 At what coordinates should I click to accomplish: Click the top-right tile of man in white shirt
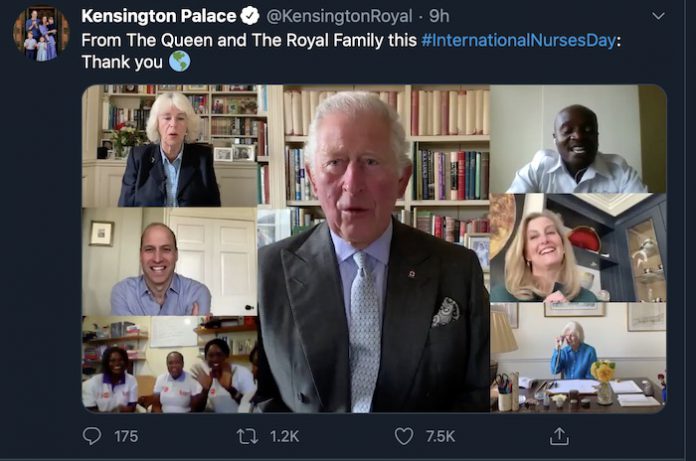[578, 139]
